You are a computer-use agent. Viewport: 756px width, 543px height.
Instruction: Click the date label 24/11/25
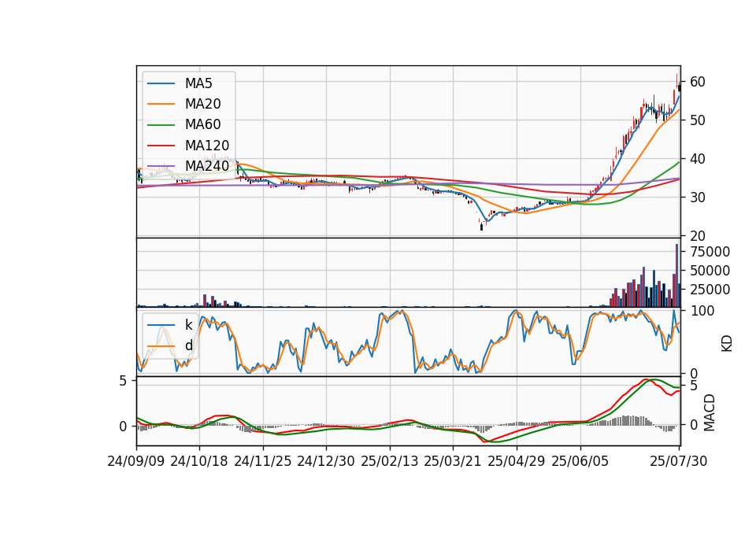(x=263, y=461)
